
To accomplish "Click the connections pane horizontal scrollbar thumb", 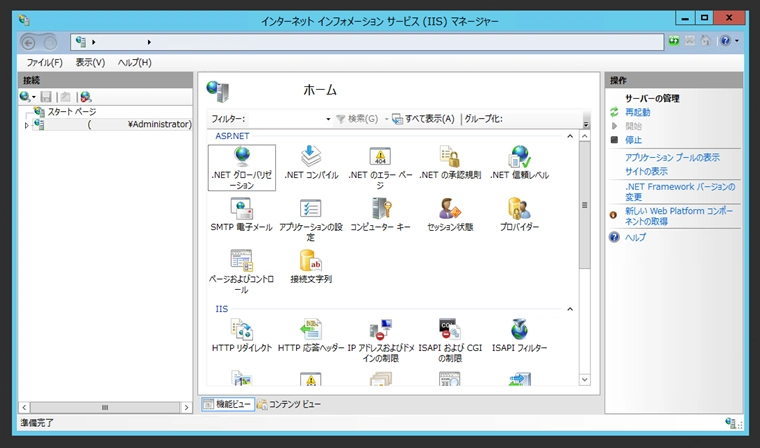I will (x=105, y=407).
